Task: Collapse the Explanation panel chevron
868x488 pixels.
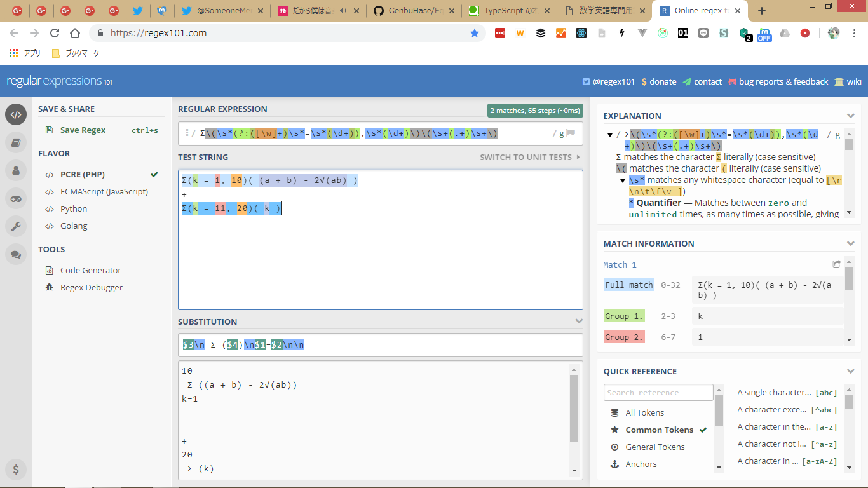Action: [x=850, y=116]
